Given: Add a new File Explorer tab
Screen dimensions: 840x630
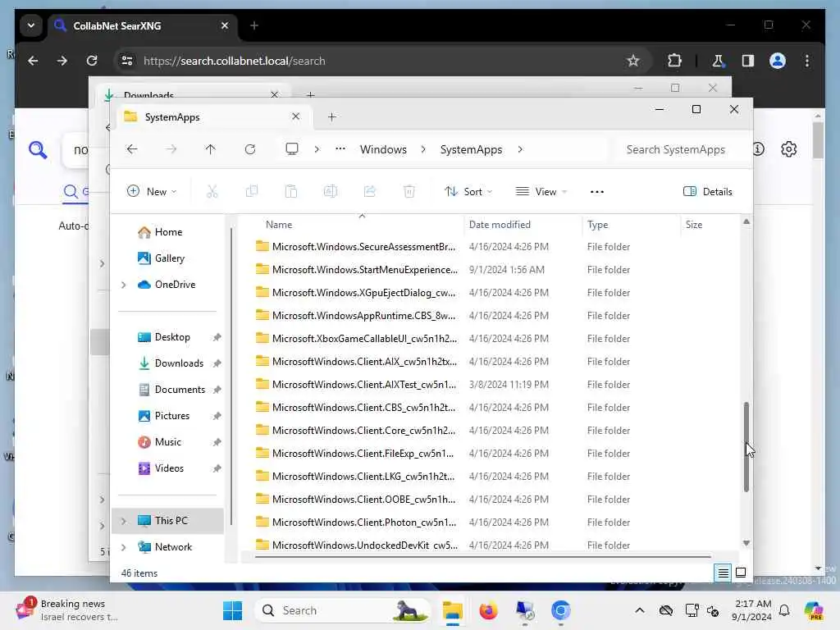Looking at the screenshot, I should tap(331, 116).
